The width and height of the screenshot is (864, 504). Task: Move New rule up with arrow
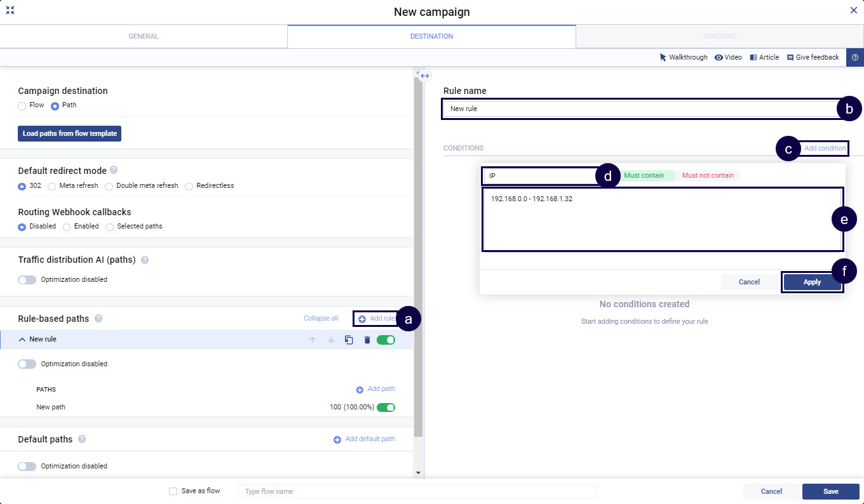[x=312, y=340]
